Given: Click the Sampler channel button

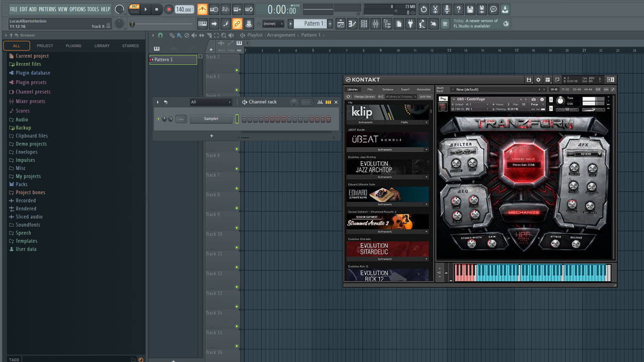Looking at the screenshot, I should pos(211,119).
